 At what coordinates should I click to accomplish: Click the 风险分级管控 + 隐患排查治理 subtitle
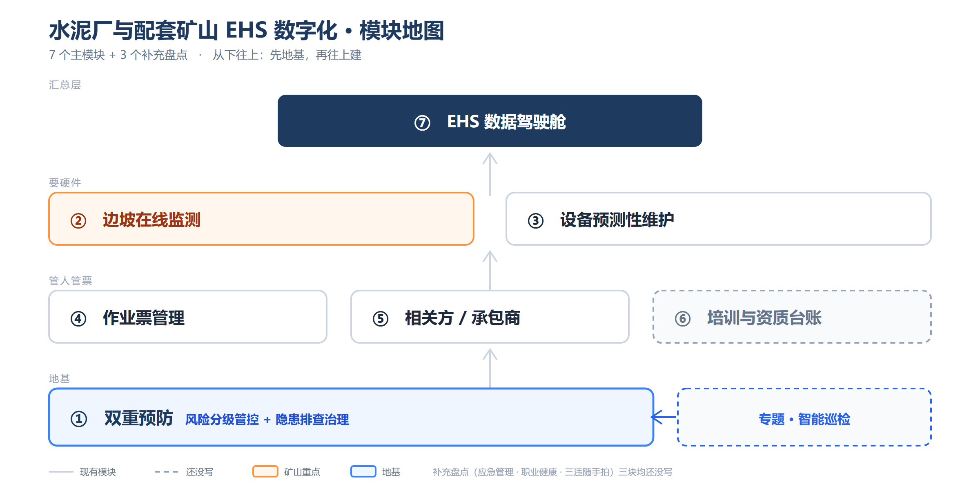point(267,420)
